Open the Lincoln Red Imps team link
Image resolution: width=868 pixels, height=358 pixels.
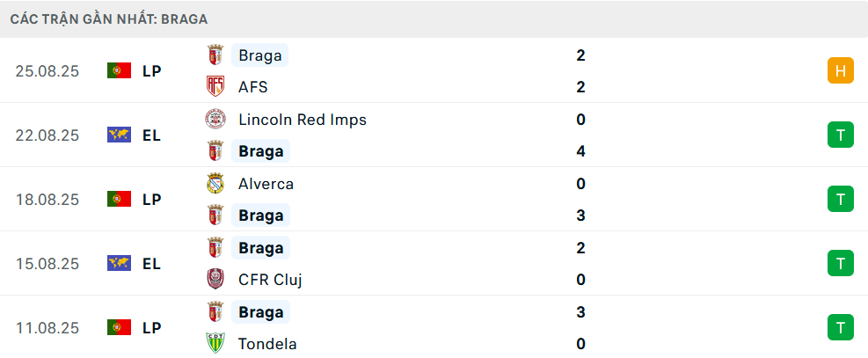pyautogui.click(x=302, y=120)
